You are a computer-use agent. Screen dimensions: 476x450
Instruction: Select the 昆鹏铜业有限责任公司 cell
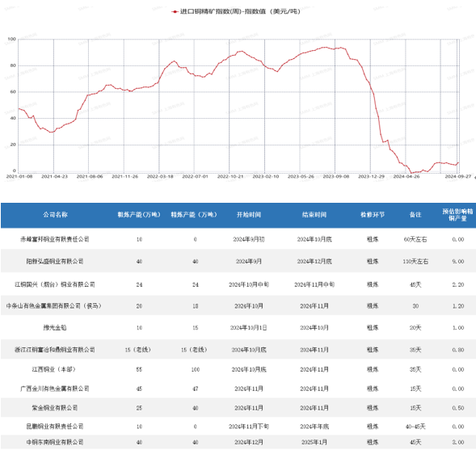(55, 427)
